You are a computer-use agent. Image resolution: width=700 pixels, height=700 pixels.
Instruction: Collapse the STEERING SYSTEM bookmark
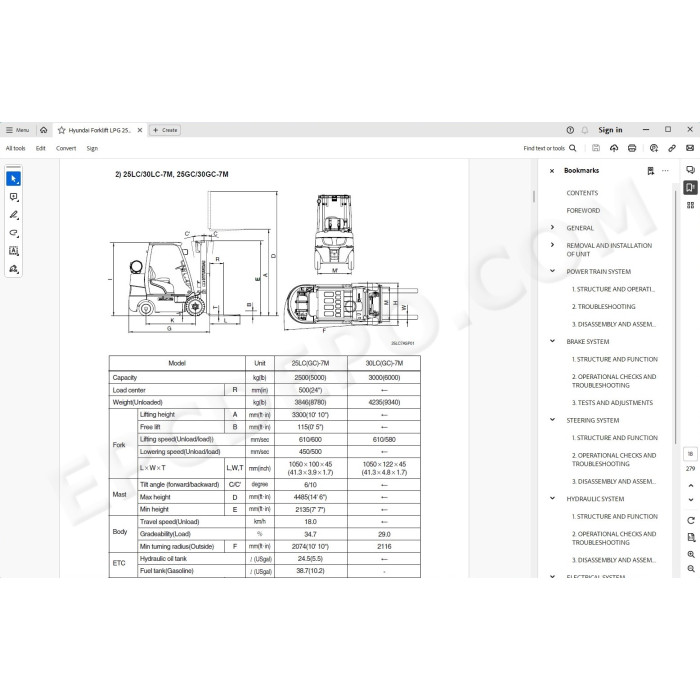coord(552,419)
